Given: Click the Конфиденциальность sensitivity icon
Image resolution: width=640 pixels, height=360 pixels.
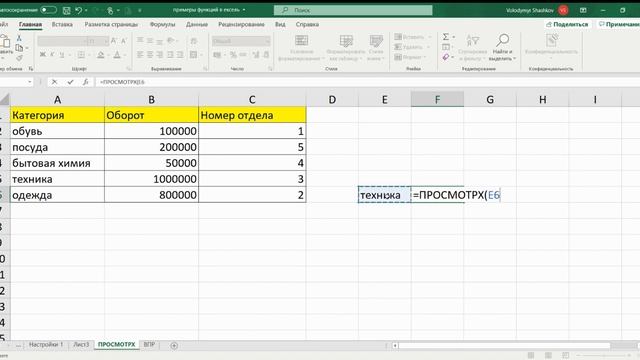Looking at the screenshot, I should pyautogui.click(x=551, y=40).
